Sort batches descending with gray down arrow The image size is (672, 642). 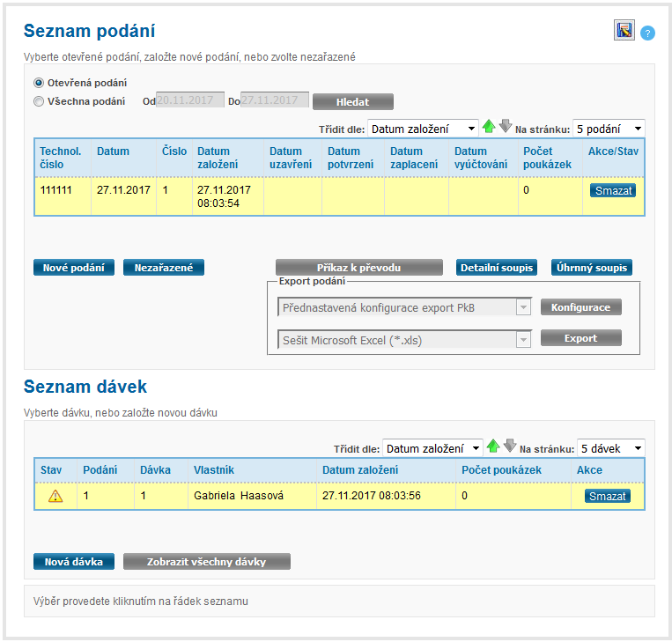pos(509,446)
